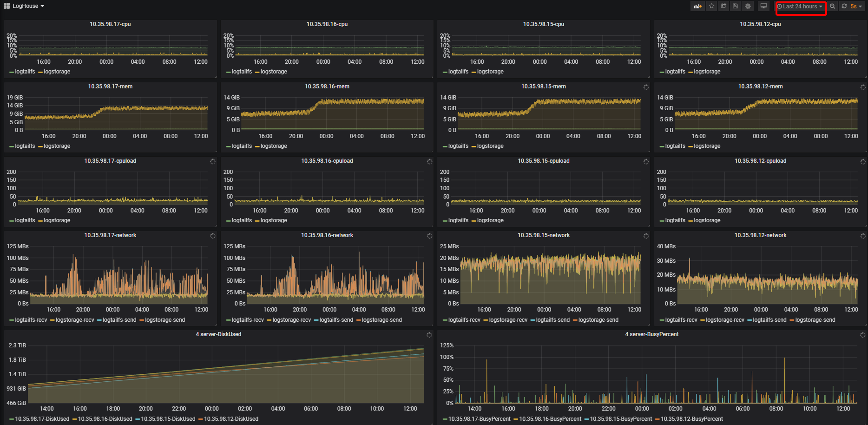Toggle the logtailfs series in 10.35.98.17-cpu legend

[x=24, y=72]
